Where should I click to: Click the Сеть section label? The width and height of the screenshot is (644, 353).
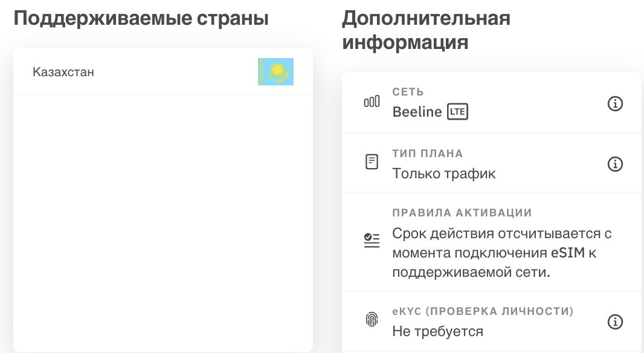click(408, 92)
